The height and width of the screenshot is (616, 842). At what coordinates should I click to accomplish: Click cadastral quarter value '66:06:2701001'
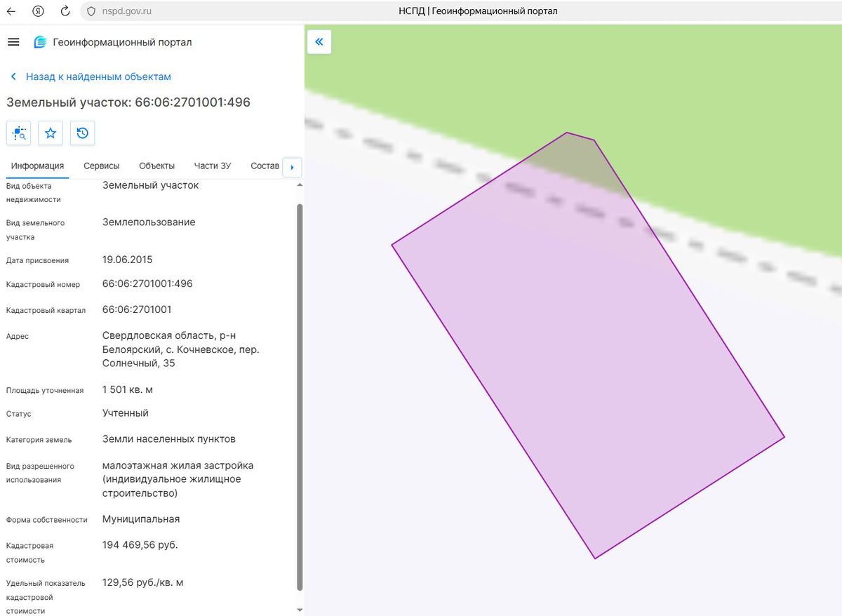tap(137, 309)
